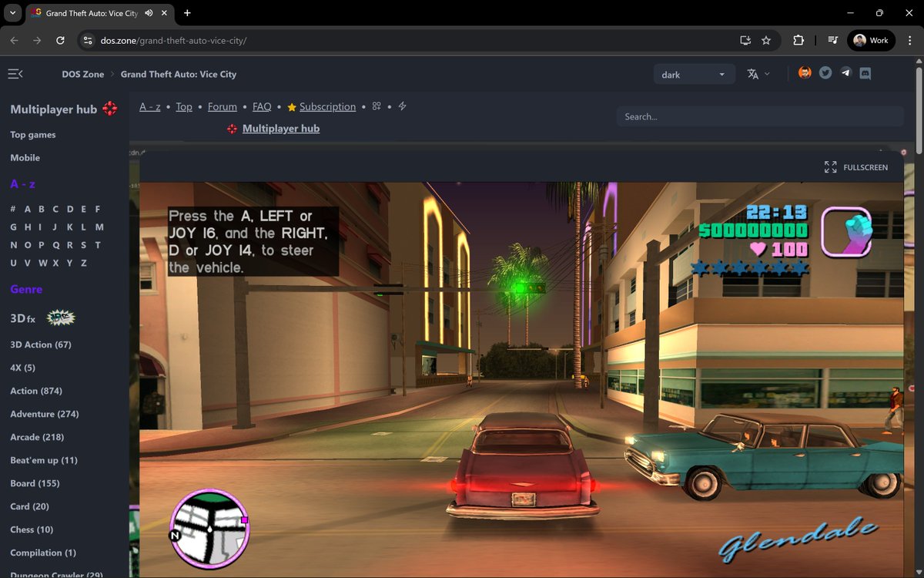Click the lightning bolt icon in nav
This screenshot has height=578, width=924.
point(402,106)
